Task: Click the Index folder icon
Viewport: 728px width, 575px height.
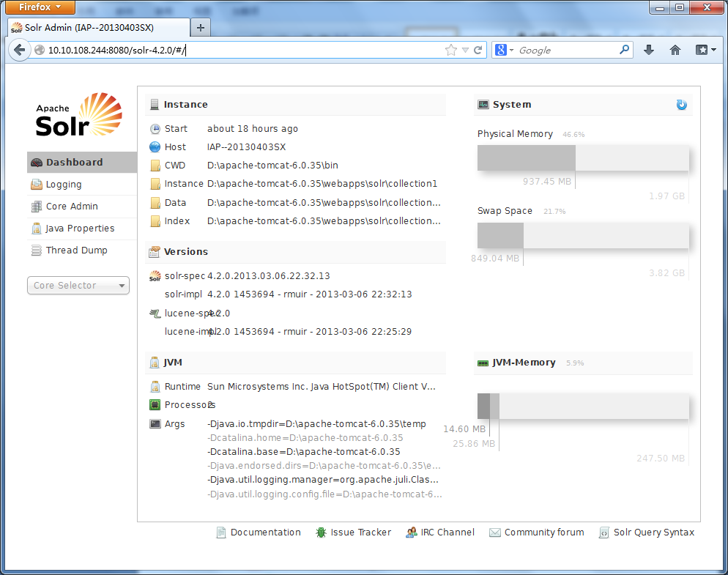Action: pos(155,221)
